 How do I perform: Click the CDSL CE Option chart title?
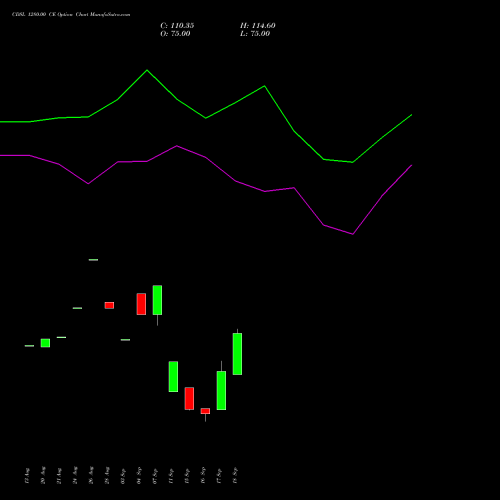(x=71, y=15)
